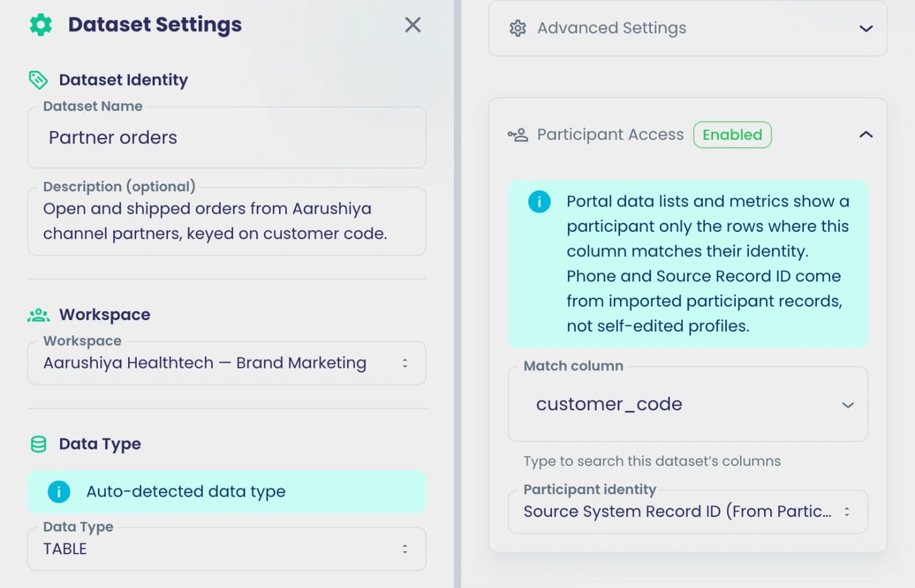The image size is (915, 588).
Task: Click the 'Auto-detected data type' text
Action: 186,491
